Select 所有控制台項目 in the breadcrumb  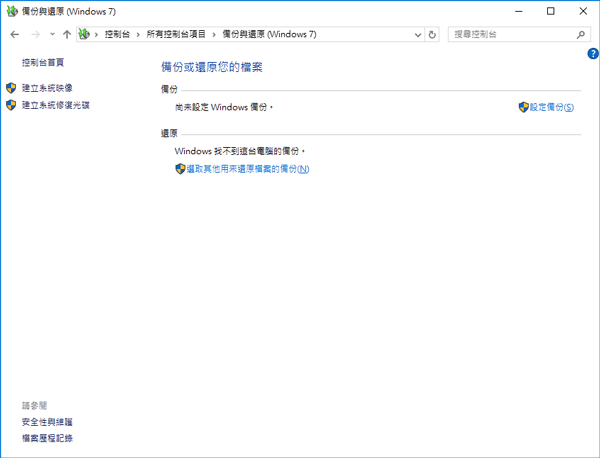pos(177,34)
